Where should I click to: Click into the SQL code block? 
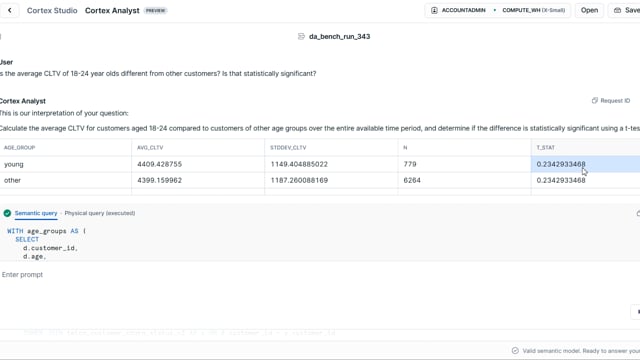[320, 243]
